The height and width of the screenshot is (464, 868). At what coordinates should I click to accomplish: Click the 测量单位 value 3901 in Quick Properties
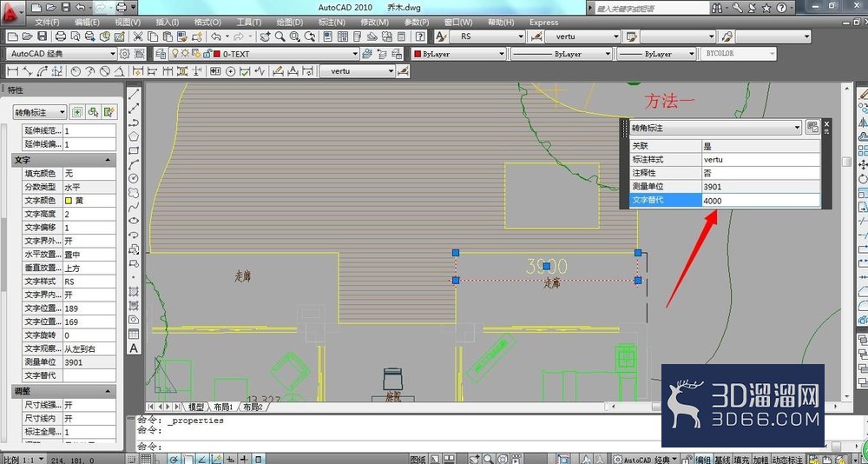click(760, 187)
